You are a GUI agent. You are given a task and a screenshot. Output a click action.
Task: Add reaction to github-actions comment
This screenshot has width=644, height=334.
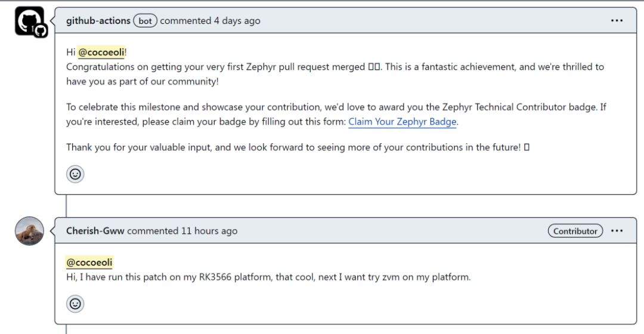pyautogui.click(x=75, y=174)
